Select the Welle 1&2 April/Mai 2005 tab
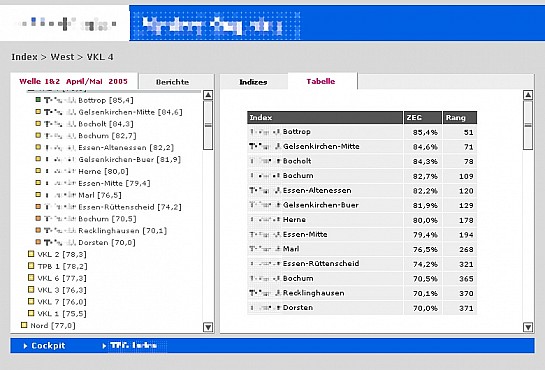The width and height of the screenshot is (545, 370). coord(73,81)
